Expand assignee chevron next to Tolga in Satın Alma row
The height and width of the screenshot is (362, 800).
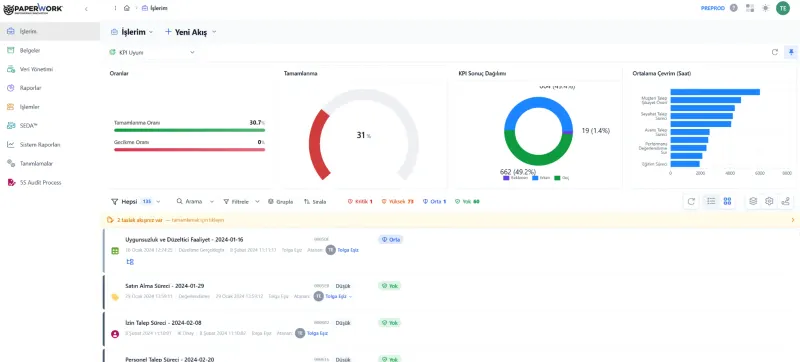[351, 296]
